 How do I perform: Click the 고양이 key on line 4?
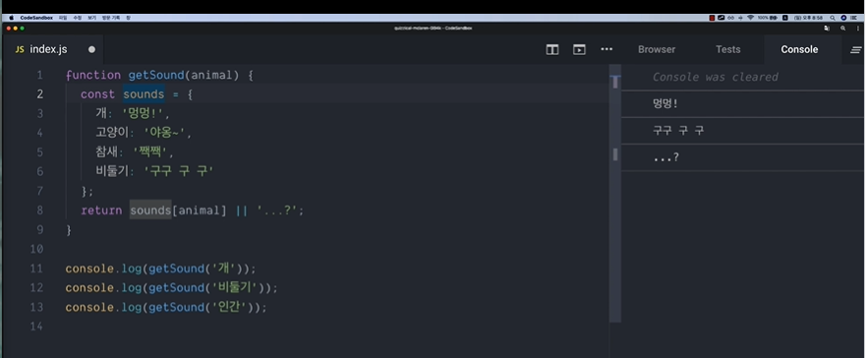point(112,133)
